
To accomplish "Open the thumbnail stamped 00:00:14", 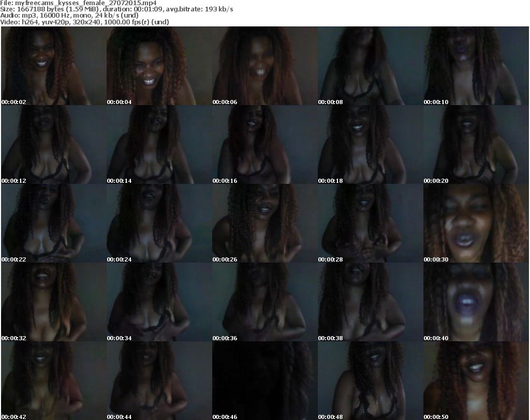I will click(159, 144).
